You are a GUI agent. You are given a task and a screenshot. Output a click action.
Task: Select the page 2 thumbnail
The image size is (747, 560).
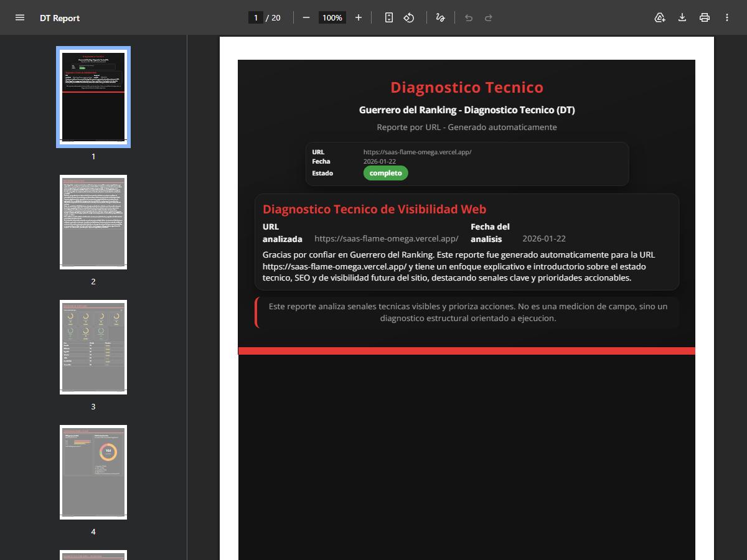pos(93,222)
